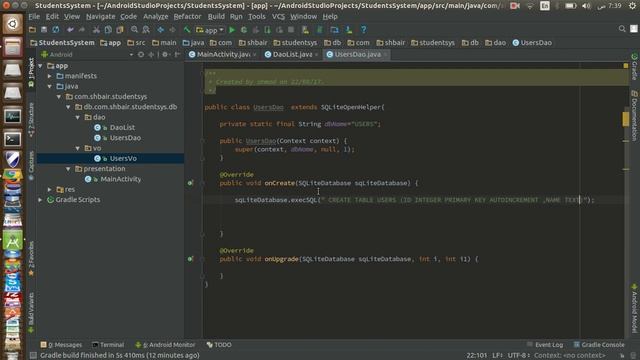Screen dimensions: 640x360
Task: Toggle the Build Variants tool window
Action: [31, 312]
